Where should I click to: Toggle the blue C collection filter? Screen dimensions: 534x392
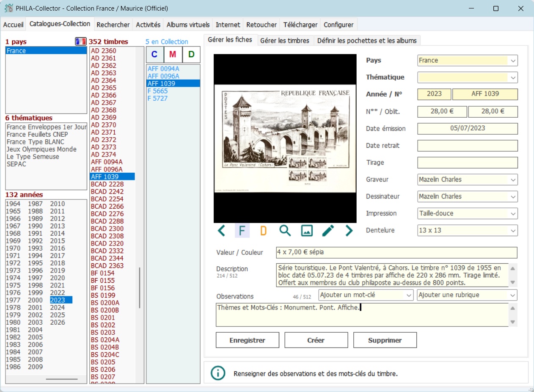coord(154,54)
